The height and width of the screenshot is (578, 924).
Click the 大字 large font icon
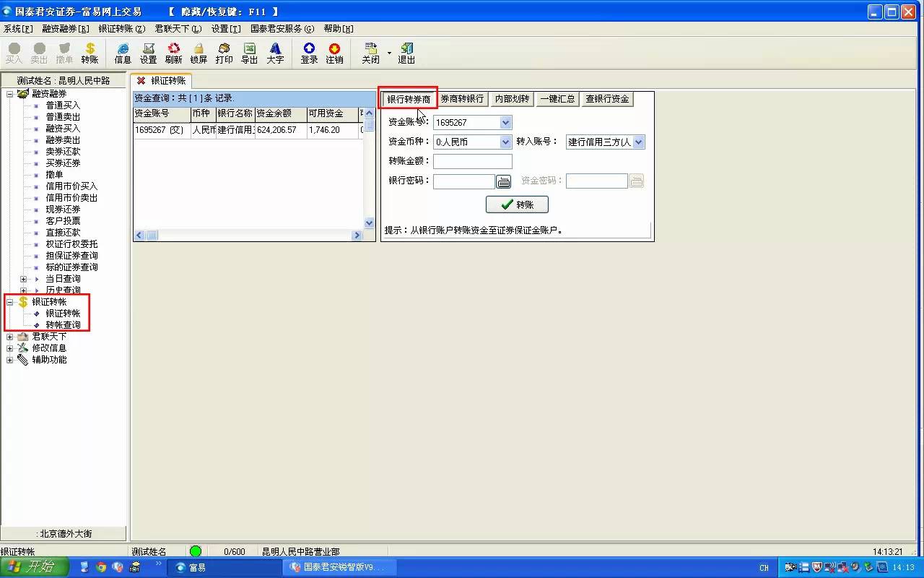tap(275, 53)
